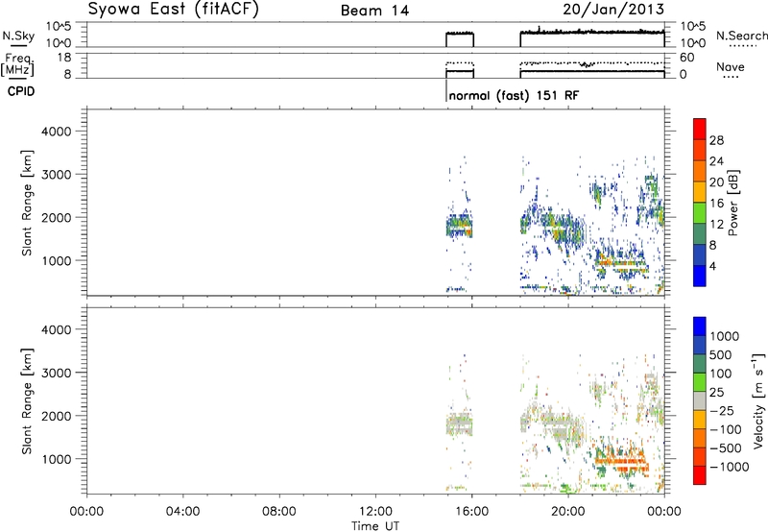
Task: Click the 'Syowa East (fitACF)' title text
Action: [173, 10]
